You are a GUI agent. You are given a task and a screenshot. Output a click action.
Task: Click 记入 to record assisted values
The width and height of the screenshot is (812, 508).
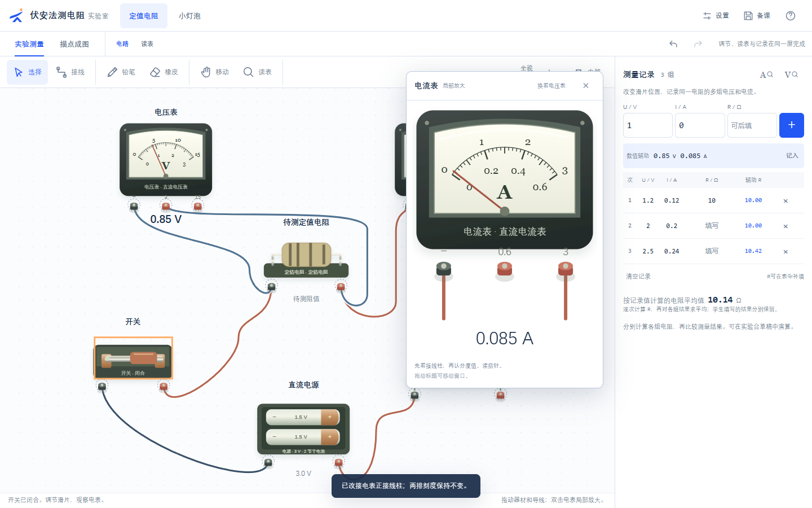pos(792,156)
